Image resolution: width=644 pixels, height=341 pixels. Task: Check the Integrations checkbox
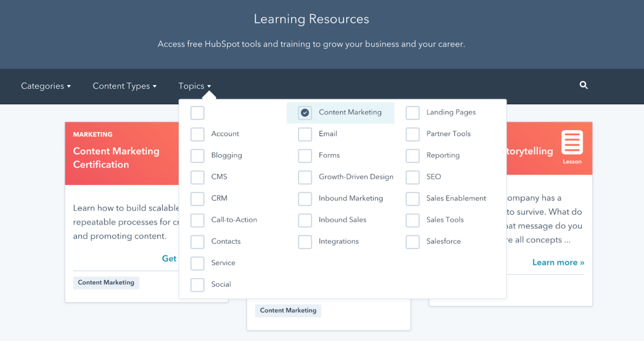[305, 242]
